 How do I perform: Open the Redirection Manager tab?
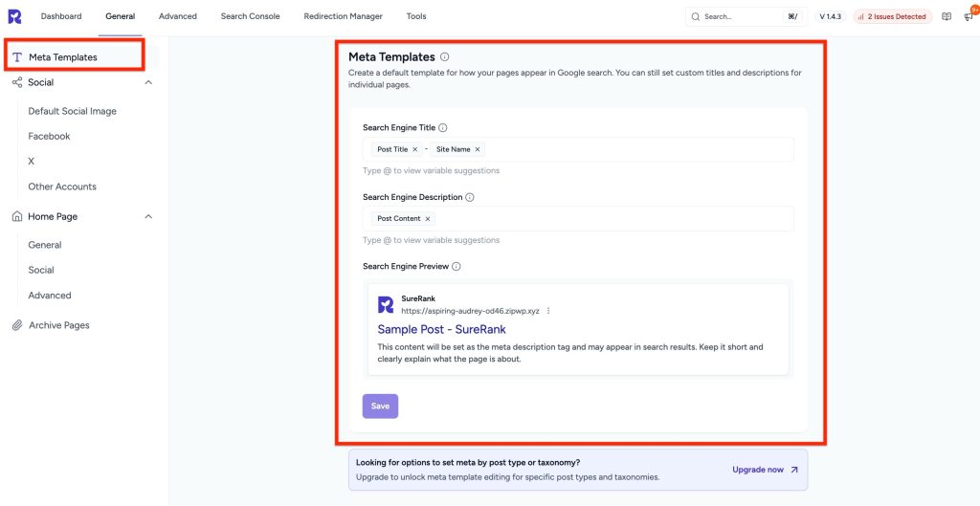[343, 16]
